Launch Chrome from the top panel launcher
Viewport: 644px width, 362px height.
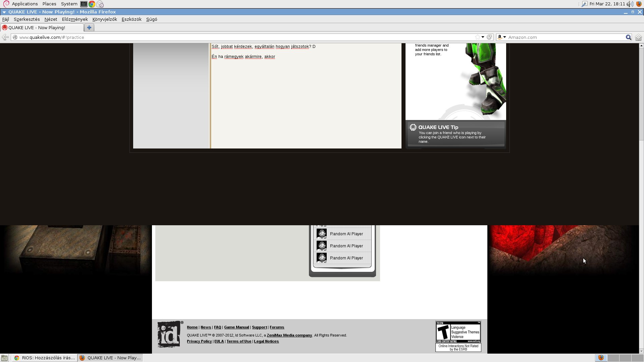(92, 4)
